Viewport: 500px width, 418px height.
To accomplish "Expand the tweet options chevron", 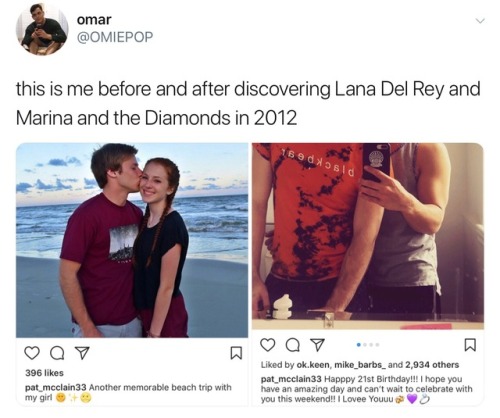I will 480,21.
